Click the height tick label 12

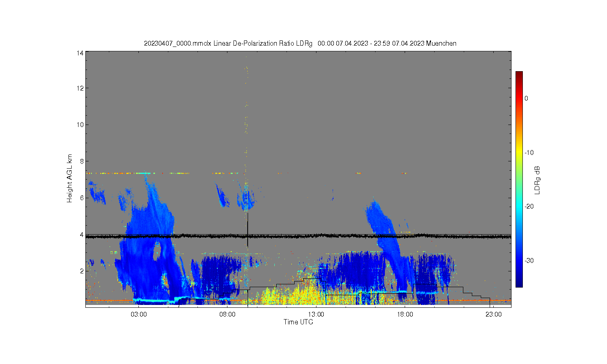coord(80,88)
